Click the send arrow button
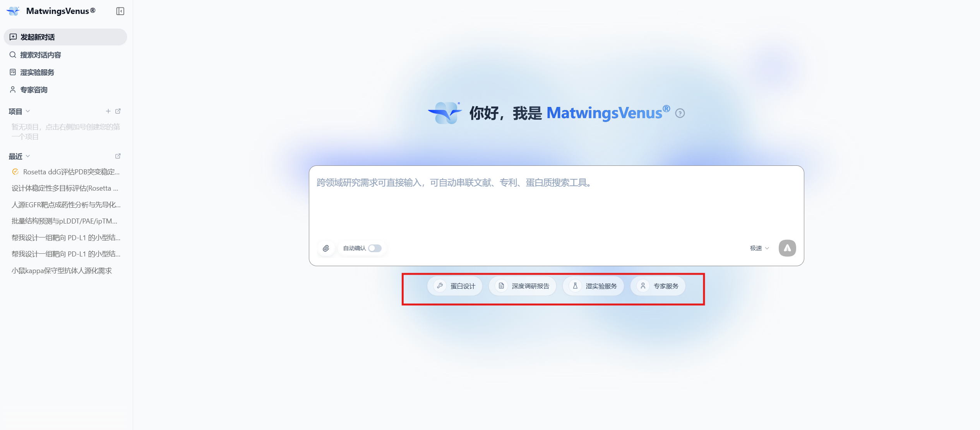This screenshot has height=430, width=980. click(x=787, y=248)
